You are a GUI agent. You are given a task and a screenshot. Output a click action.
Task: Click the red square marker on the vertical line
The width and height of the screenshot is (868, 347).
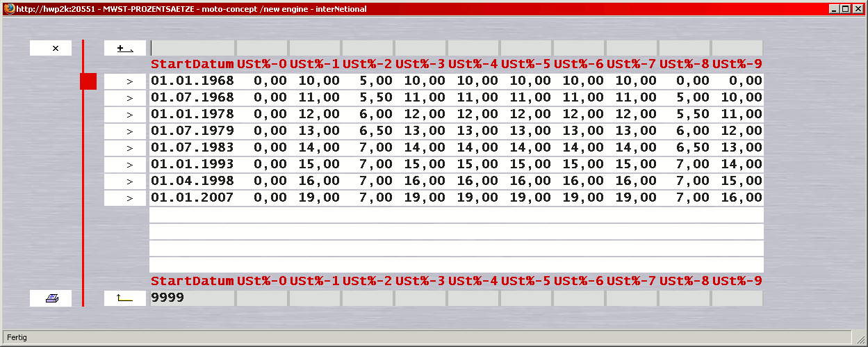88,81
